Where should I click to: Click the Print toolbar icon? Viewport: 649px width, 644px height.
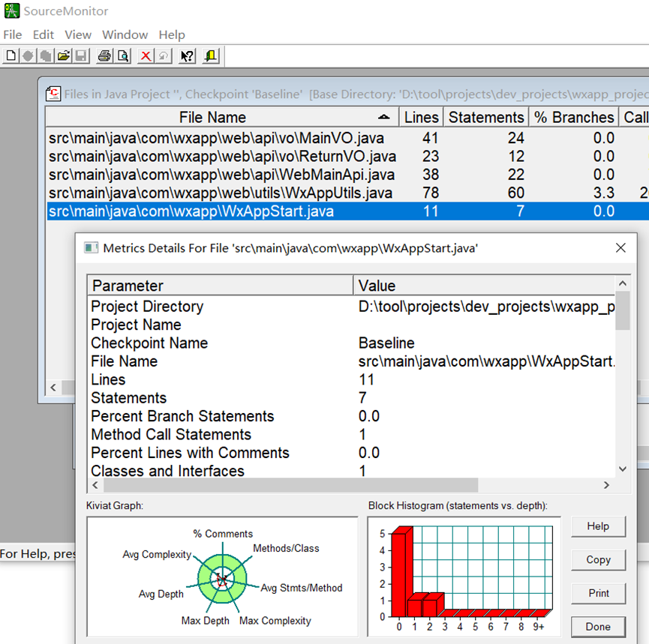pyautogui.click(x=104, y=55)
